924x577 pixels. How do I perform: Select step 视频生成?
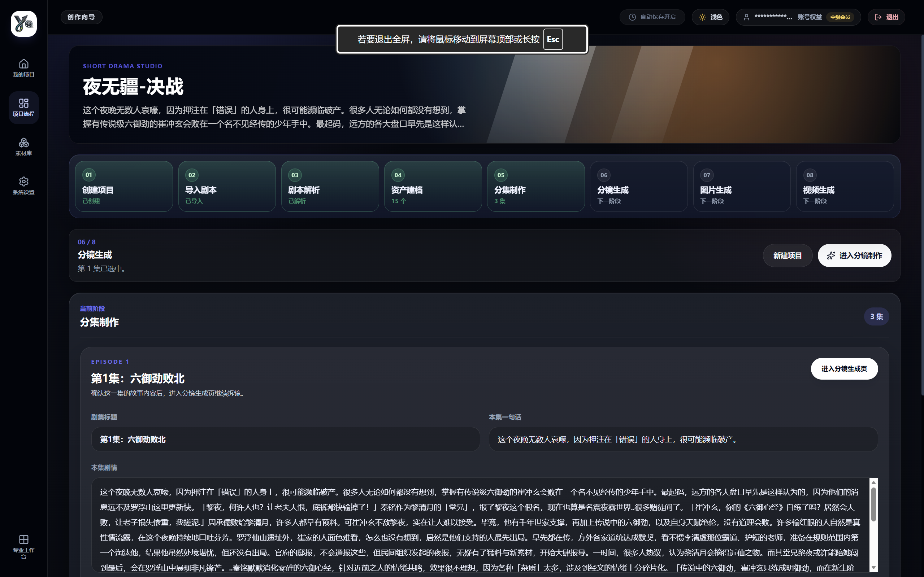(x=845, y=186)
